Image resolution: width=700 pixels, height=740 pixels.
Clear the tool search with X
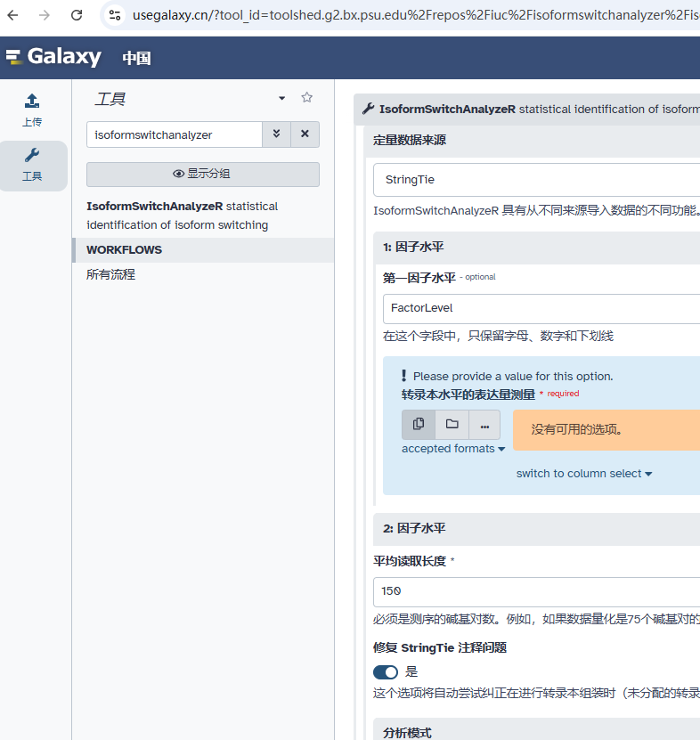click(305, 134)
